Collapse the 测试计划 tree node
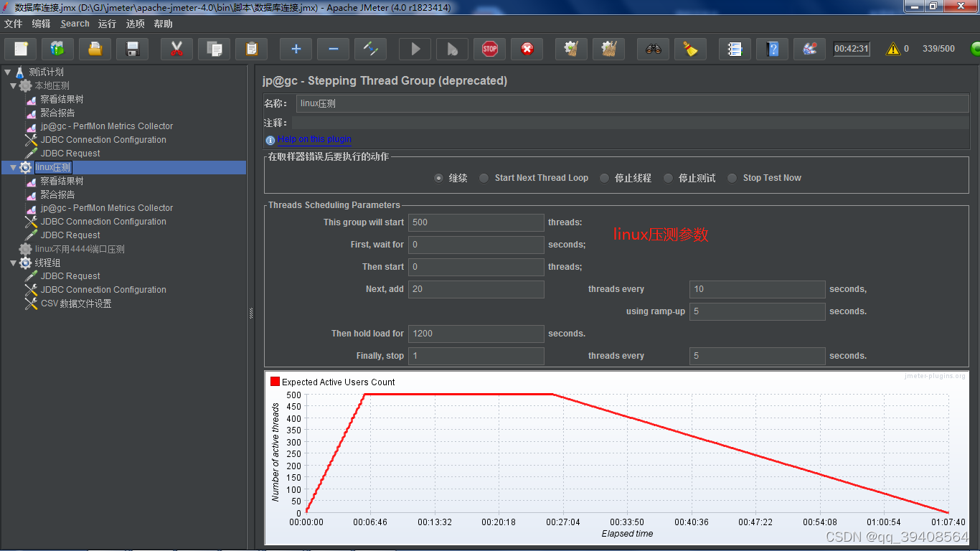This screenshot has width=980, height=551. pyautogui.click(x=8, y=72)
